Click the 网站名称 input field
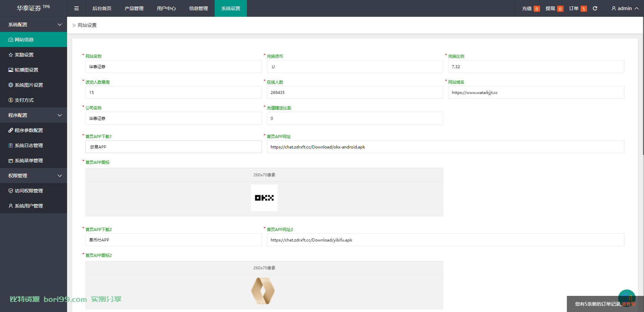644x312 pixels. (173, 66)
